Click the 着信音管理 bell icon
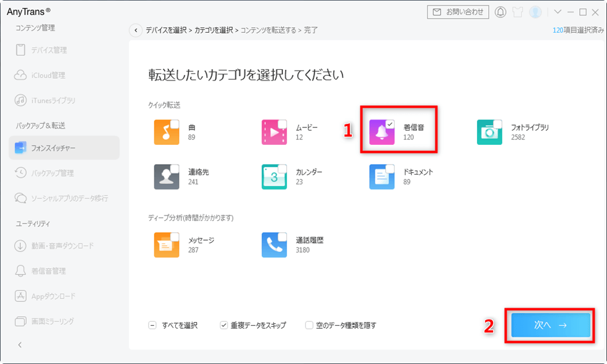The image size is (607, 364). point(20,271)
